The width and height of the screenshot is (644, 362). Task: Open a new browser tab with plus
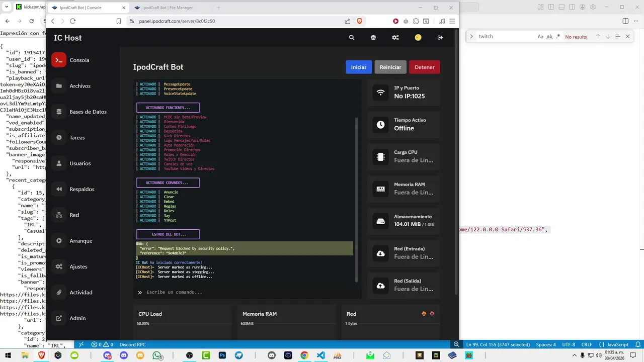(x=218, y=8)
